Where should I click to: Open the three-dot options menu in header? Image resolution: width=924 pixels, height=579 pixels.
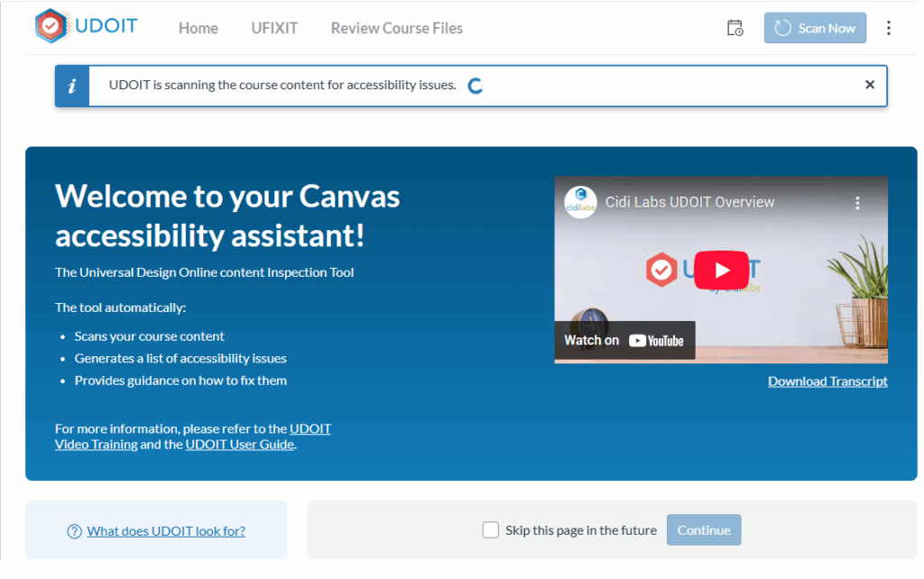pyautogui.click(x=889, y=28)
